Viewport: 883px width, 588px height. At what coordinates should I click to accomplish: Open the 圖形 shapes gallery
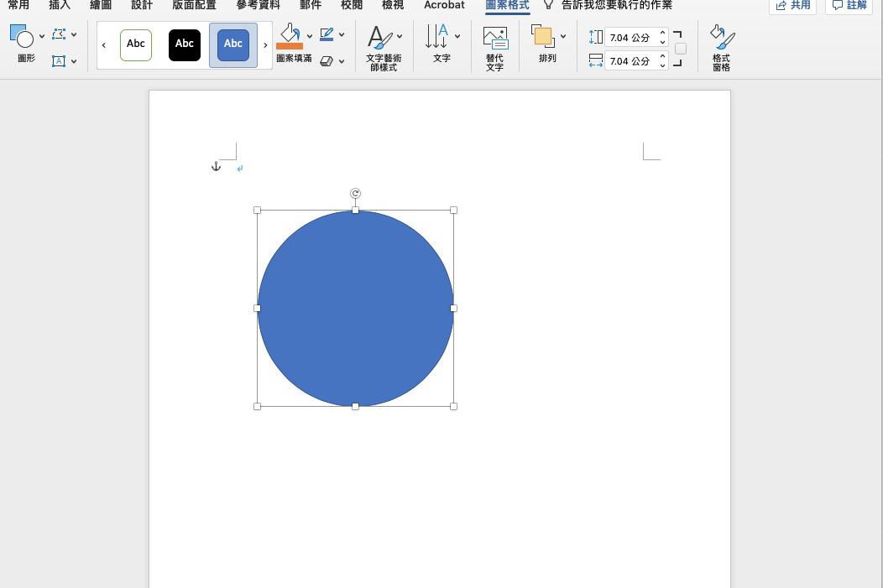point(22,37)
